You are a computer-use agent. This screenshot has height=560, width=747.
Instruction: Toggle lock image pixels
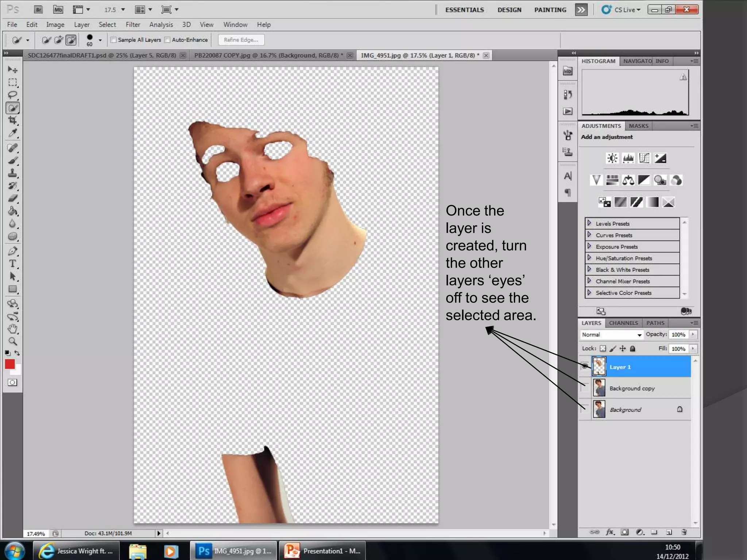(x=613, y=349)
